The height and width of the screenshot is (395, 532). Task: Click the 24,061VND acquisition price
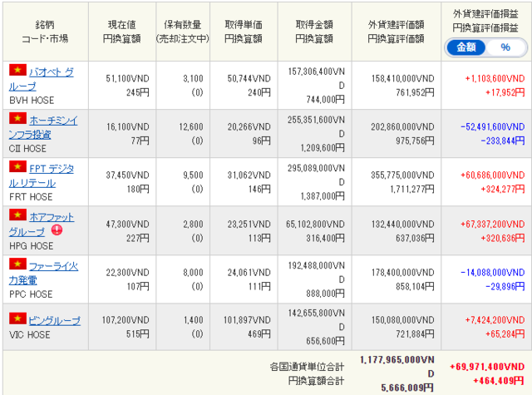(249, 273)
